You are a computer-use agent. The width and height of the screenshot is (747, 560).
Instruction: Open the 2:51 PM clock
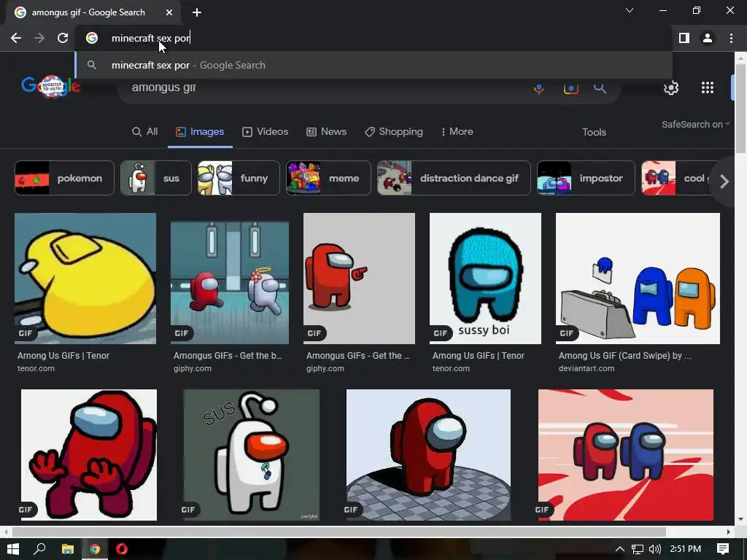[686, 549]
